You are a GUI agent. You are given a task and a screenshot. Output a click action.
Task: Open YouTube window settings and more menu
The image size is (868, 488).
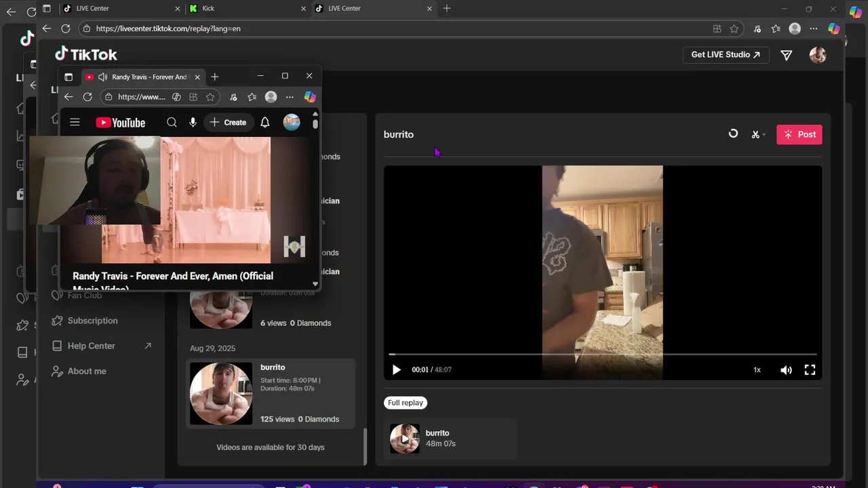click(x=290, y=97)
